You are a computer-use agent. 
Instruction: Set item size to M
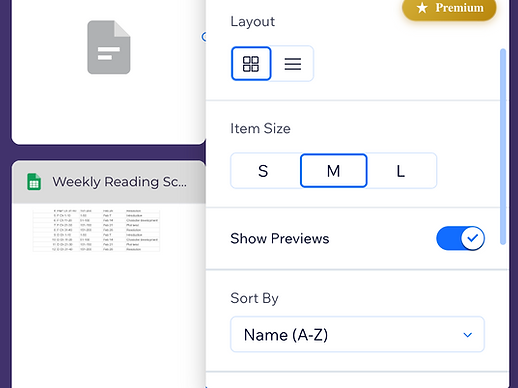tap(334, 171)
